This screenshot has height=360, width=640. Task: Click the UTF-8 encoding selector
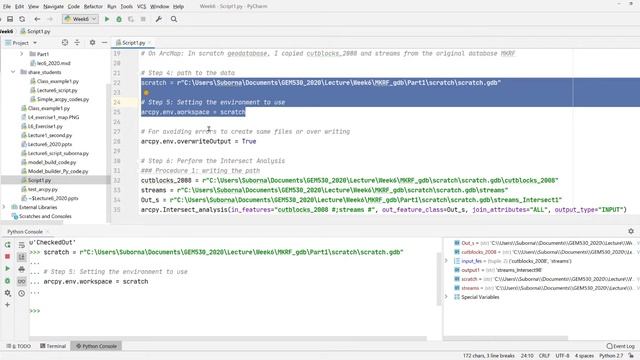click(x=562, y=356)
